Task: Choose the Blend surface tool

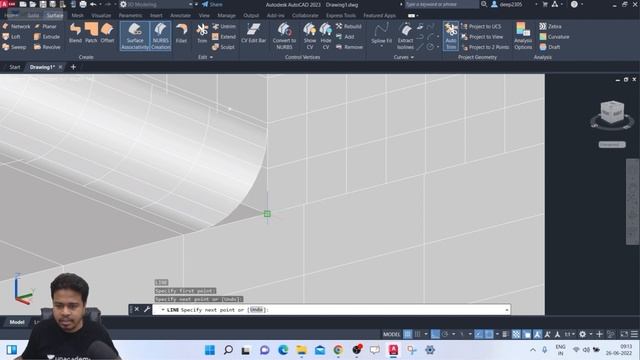Action: (76, 33)
